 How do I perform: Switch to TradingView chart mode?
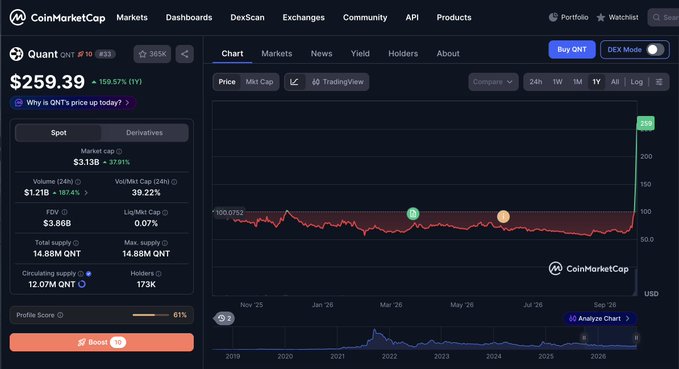pyautogui.click(x=338, y=82)
